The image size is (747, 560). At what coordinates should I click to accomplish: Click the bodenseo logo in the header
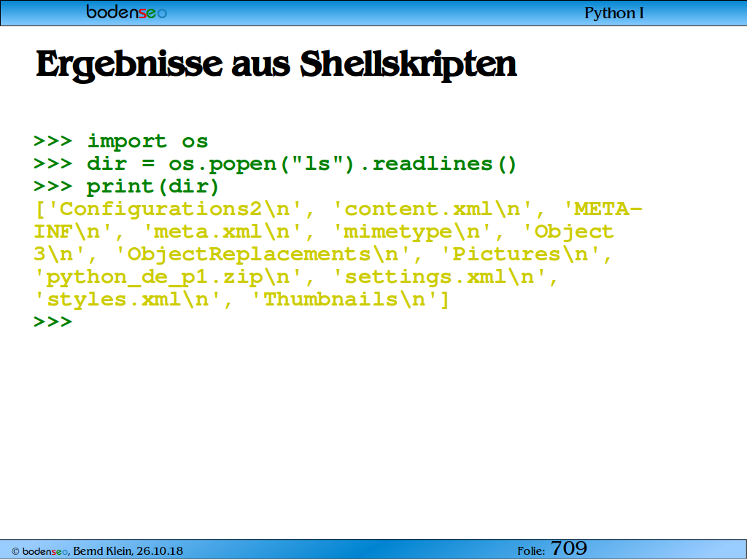(126, 12)
